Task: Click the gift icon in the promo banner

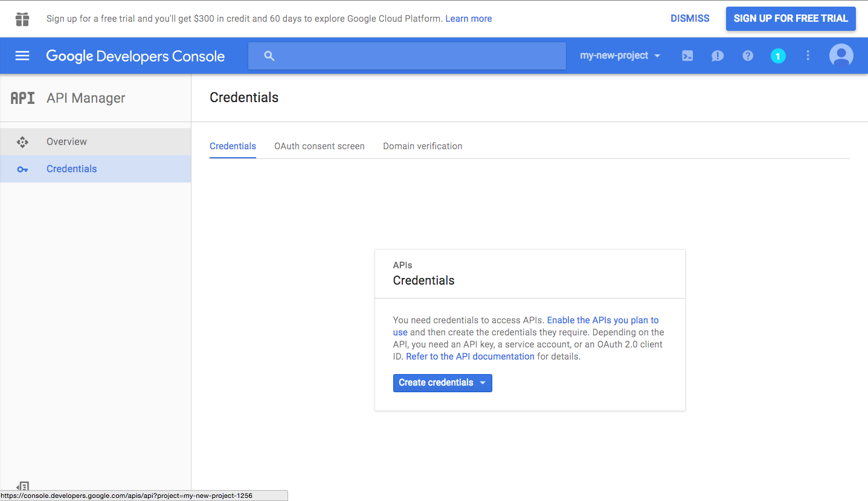Action: (22, 19)
